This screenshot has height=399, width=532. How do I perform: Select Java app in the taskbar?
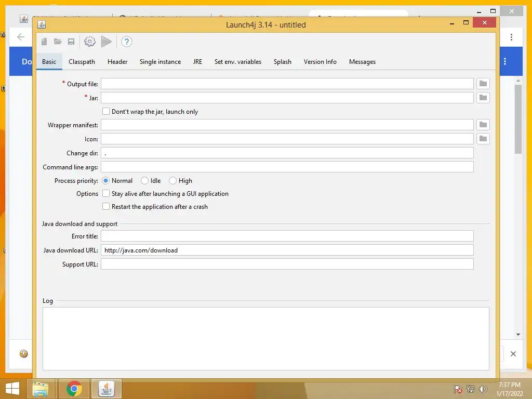click(x=106, y=389)
